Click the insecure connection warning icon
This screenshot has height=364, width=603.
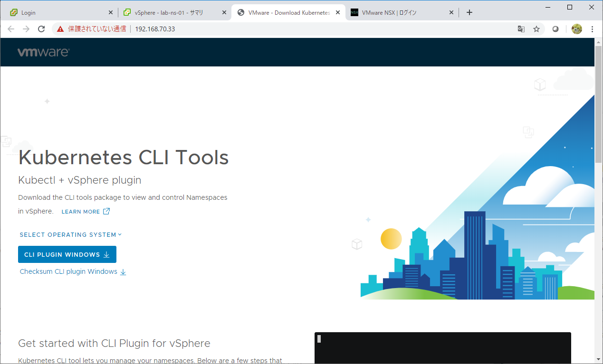pos(60,29)
